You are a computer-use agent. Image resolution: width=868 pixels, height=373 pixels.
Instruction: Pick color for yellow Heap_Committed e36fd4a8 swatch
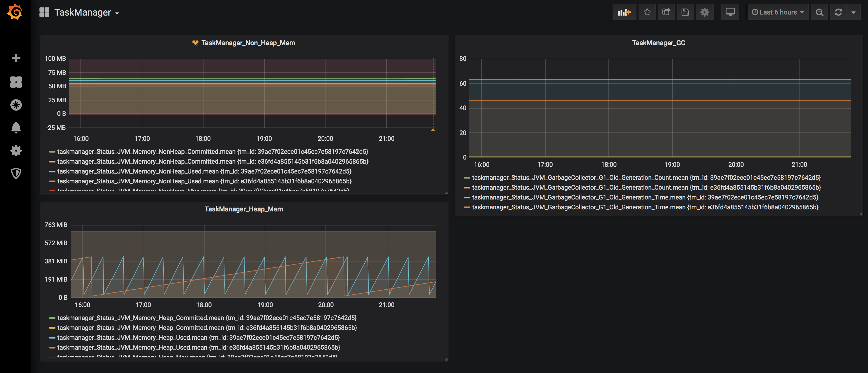(52, 328)
